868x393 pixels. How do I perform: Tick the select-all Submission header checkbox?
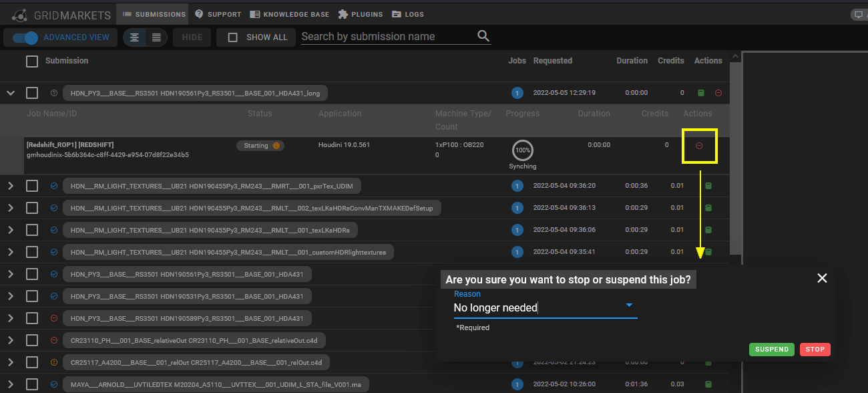tap(32, 61)
